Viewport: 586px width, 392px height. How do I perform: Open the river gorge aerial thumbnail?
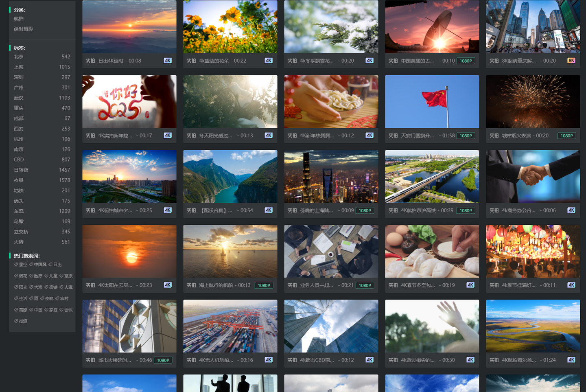(x=230, y=177)
